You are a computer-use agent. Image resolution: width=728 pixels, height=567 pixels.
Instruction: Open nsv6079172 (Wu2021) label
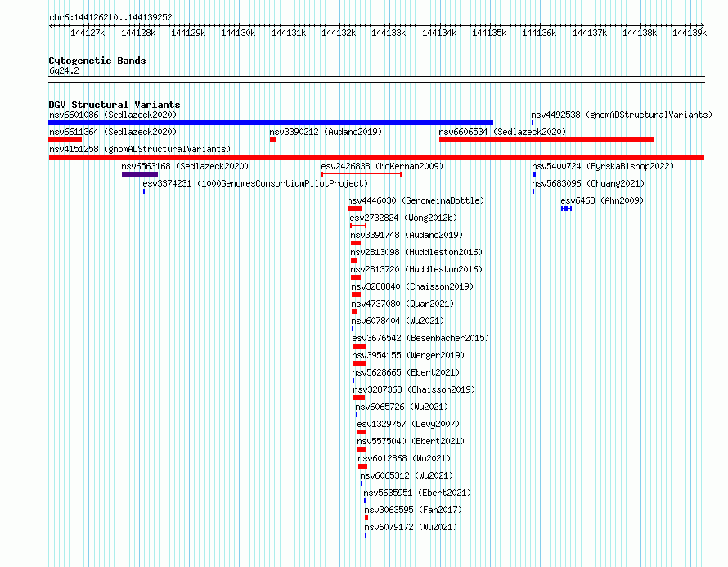pyautogui.click(x=411, y=527)
